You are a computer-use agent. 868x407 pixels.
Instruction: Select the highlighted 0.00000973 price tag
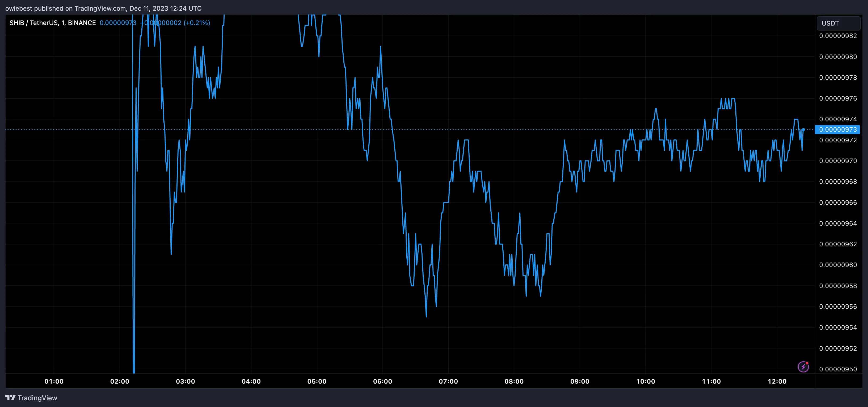837,130
